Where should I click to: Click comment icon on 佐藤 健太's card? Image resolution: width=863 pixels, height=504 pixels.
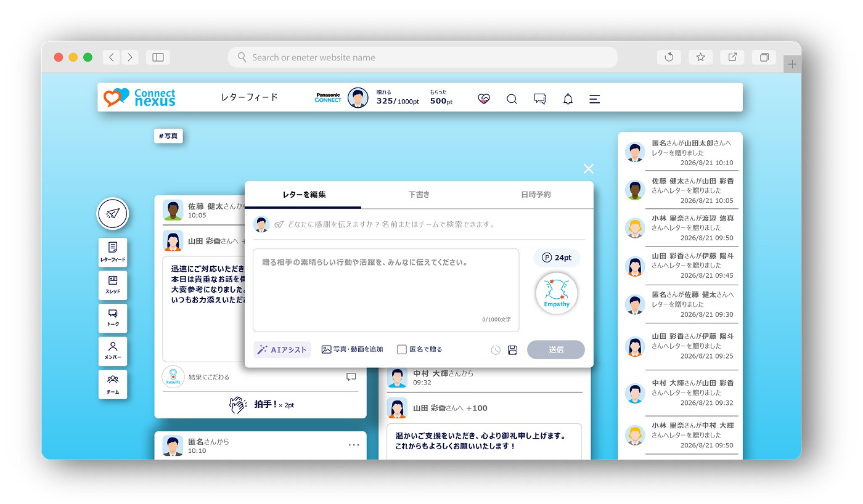pyautogui.click(x=351, y=376)
